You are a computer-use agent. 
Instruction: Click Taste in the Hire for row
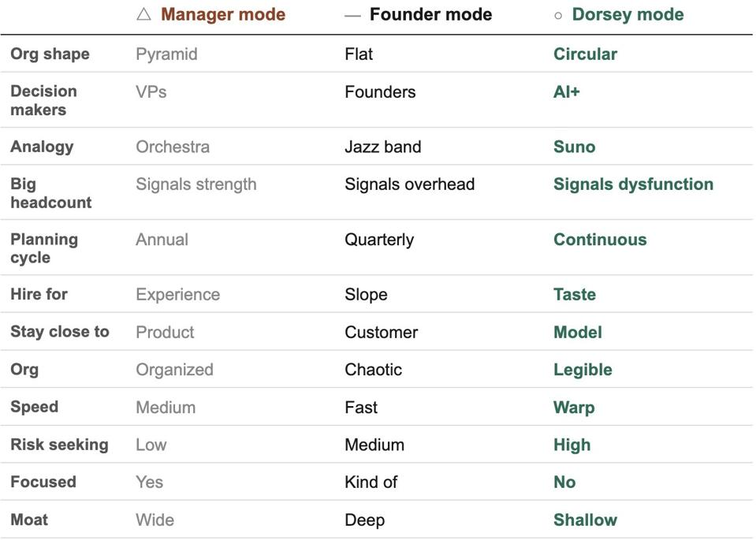click(x=574, y=295)
